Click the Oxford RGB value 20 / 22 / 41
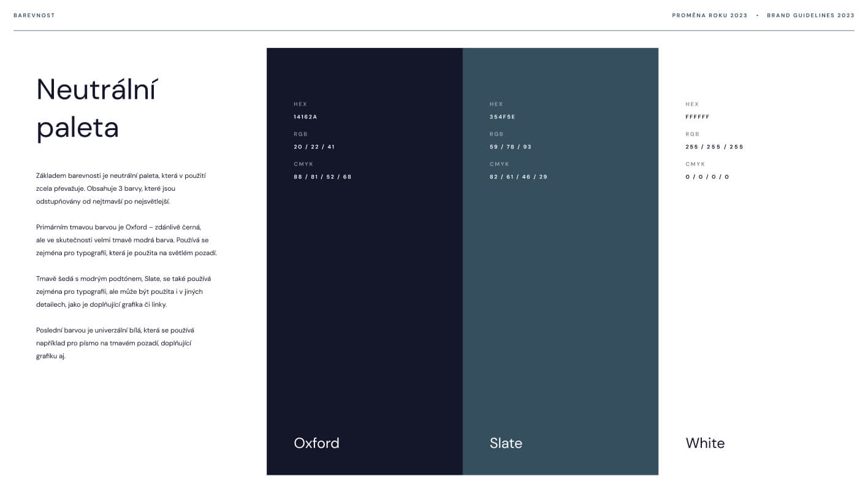The height and width of the screenshot is (489, 868). click(314, 147)
